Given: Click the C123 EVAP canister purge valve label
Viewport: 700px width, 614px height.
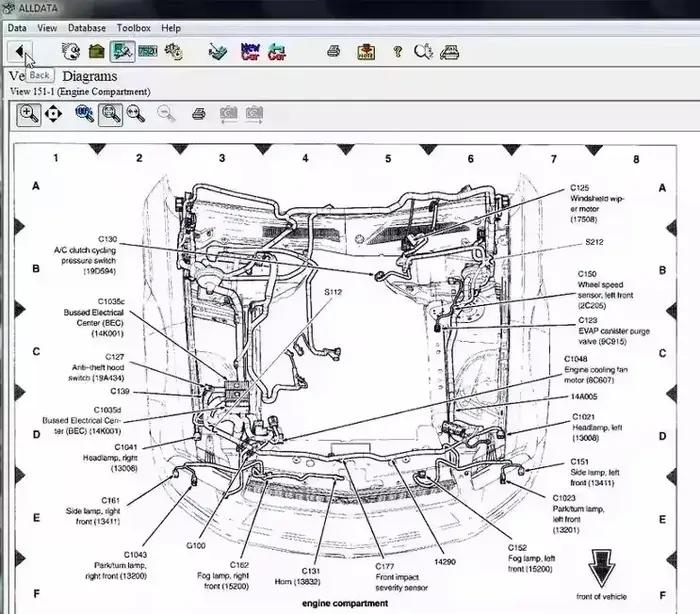Looking at the screenshot, I should click(x=614, y=331).
